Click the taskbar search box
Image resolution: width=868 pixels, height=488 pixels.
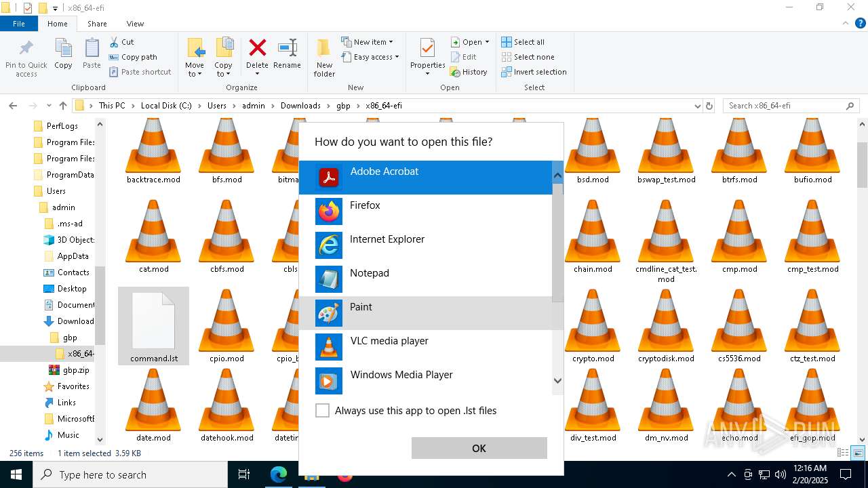130,474
